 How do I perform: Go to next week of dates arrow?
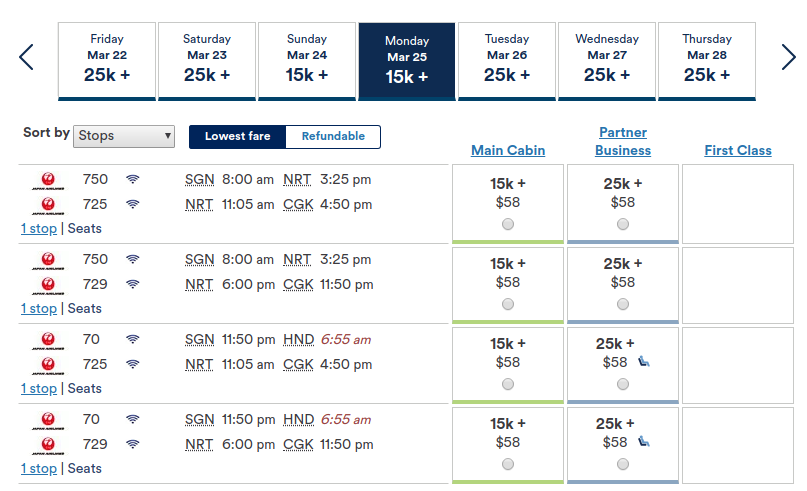788,57
